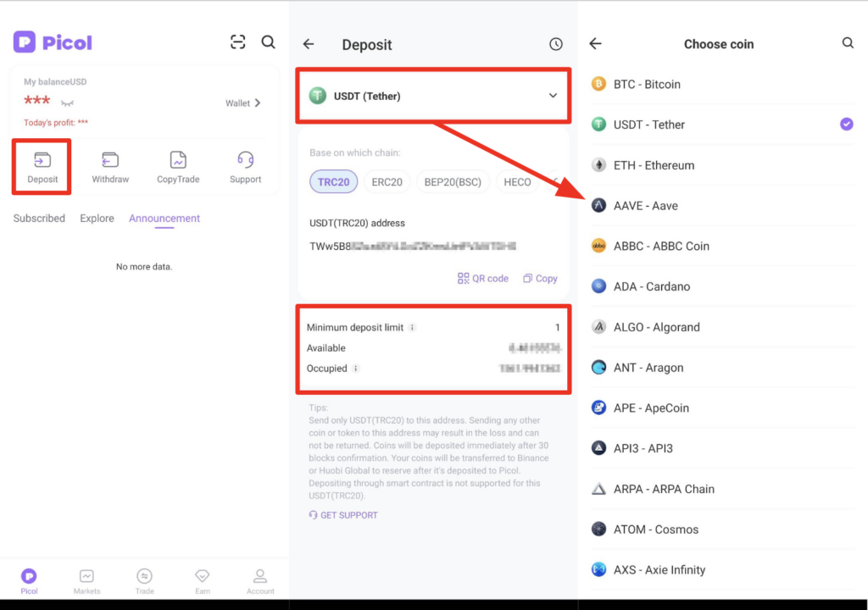Tap the API3 coin icon
The height and width of the screenshot is (610, 868).
598,448
